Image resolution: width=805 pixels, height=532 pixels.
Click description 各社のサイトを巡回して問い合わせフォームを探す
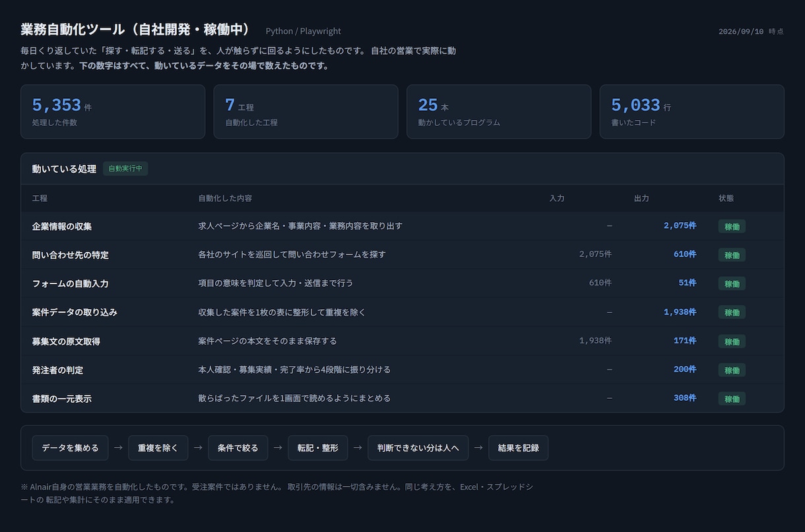[292, 254]
